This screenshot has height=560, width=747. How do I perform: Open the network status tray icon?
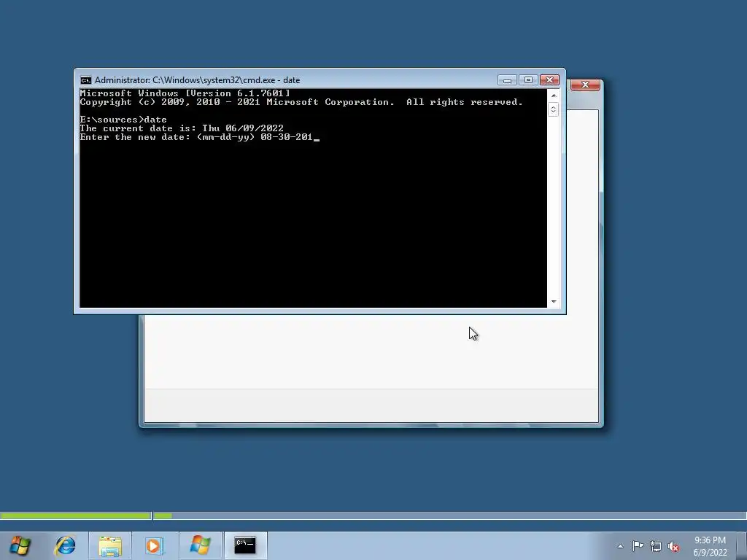tap(656, 546)
